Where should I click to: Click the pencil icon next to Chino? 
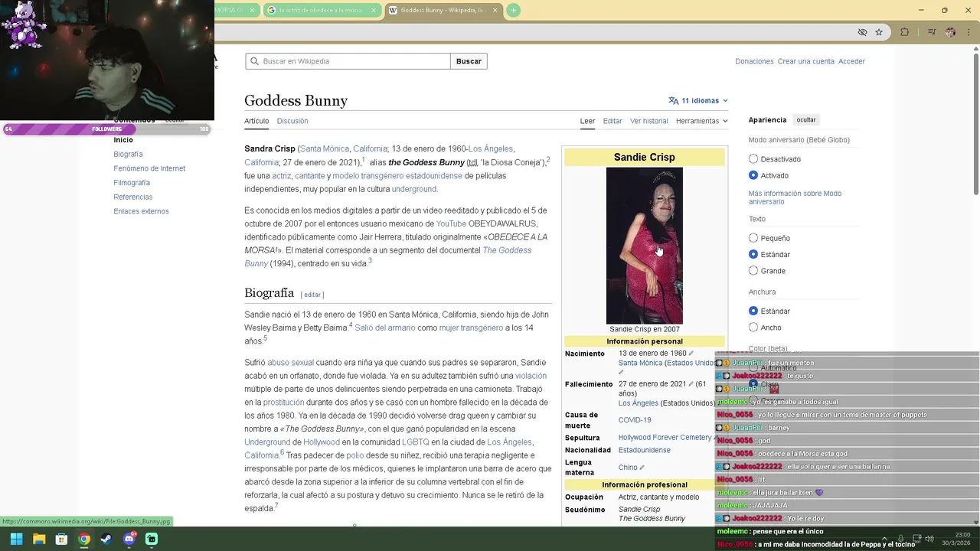click(x=642, y=468)
